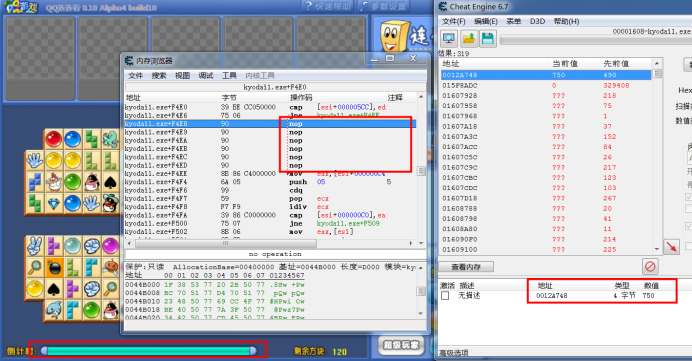Select the push 05 row kyodai1.exe+F4F4
The height and width of the screenshot is (361, 692).
click(x=271, y=182)
